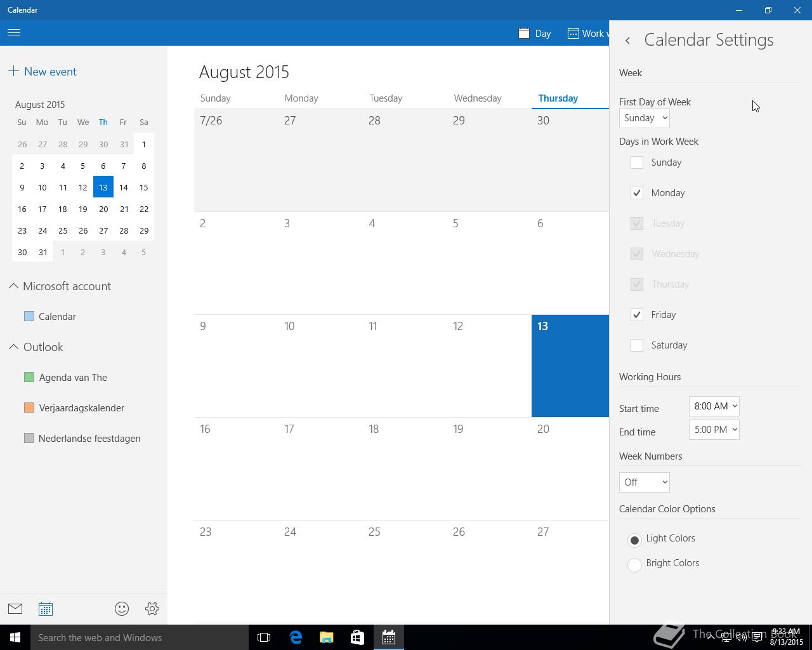Select August 13 in mini calendar
Image resolution: width=812 pixels, height=650 pixels.
click(x=103, y=187)
